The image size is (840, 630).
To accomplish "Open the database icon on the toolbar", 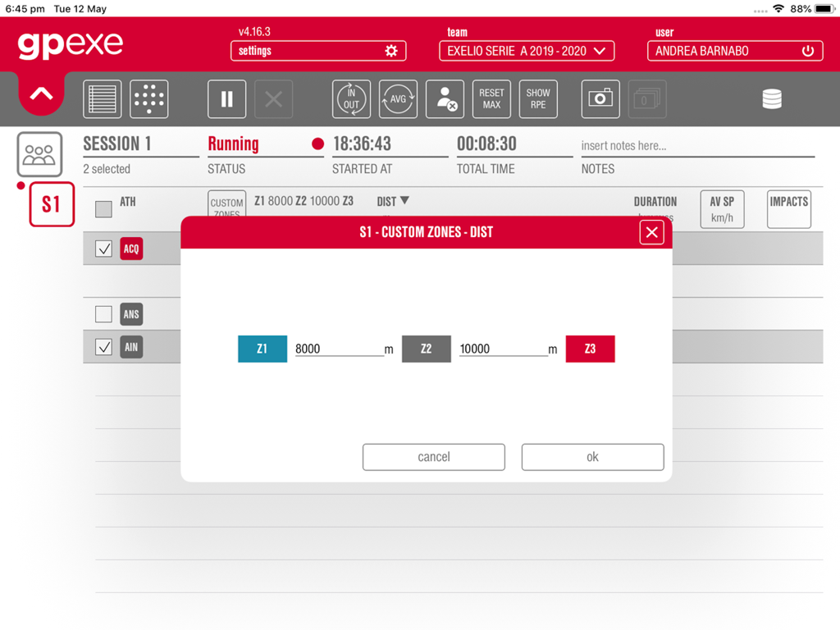I will coord(772,98).
